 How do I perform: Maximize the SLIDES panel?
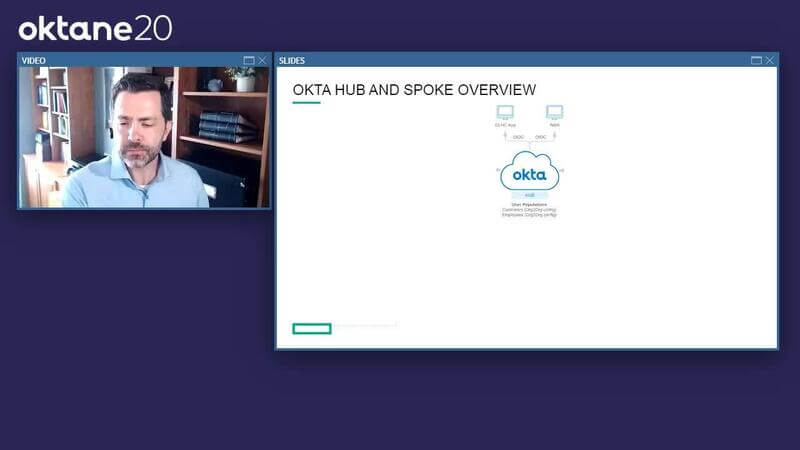pyautogui.click(x=757, y=60)
